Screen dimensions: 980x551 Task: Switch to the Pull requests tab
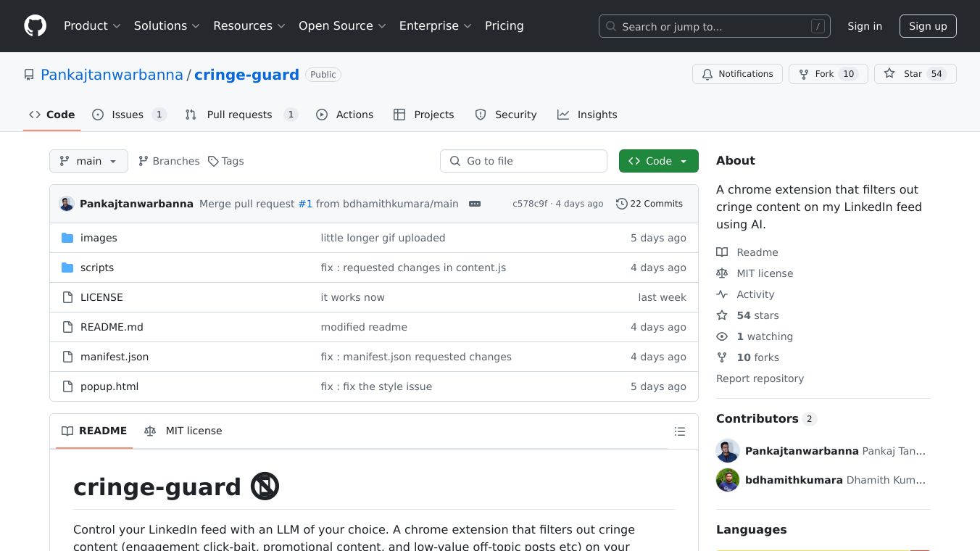239,115
